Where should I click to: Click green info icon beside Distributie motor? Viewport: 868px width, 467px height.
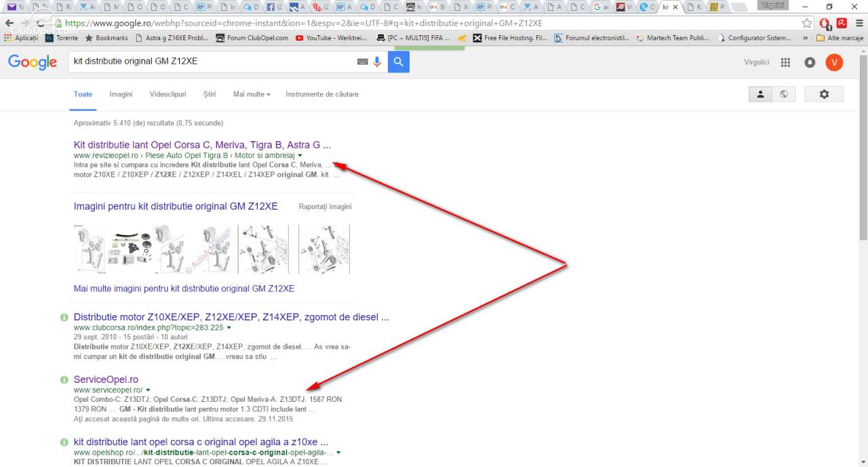[x=64, y=317]
